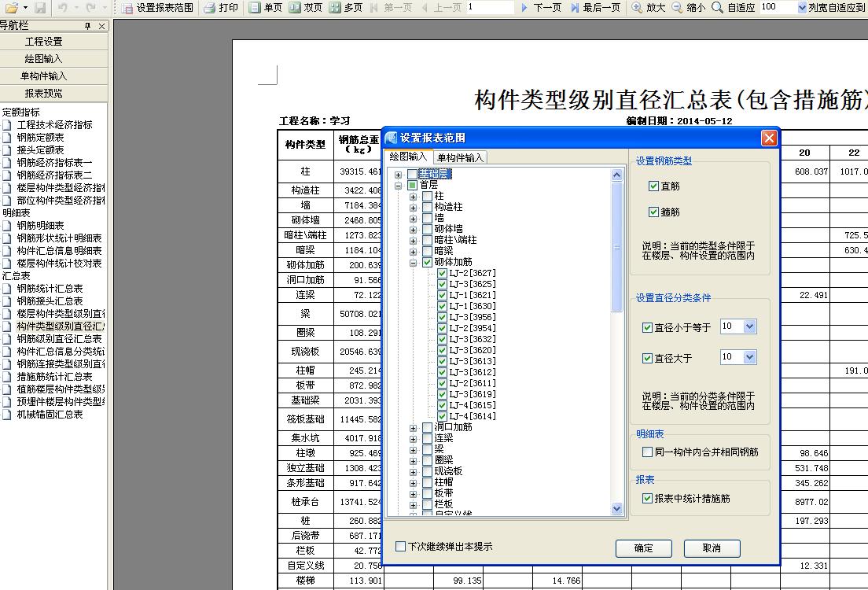Click the page number input field
The width and height of the screenshot is (868, 590).
click(491, 7)
